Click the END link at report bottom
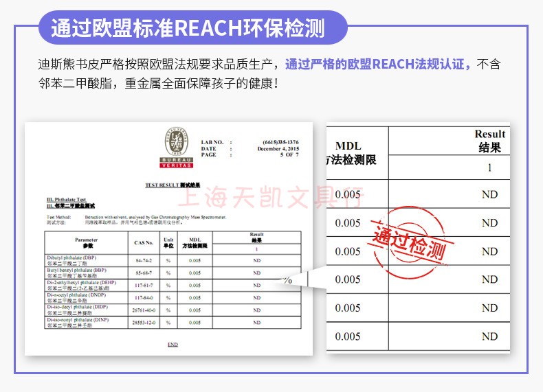Viewport: 543px width, 392px height. coord(173,344)
